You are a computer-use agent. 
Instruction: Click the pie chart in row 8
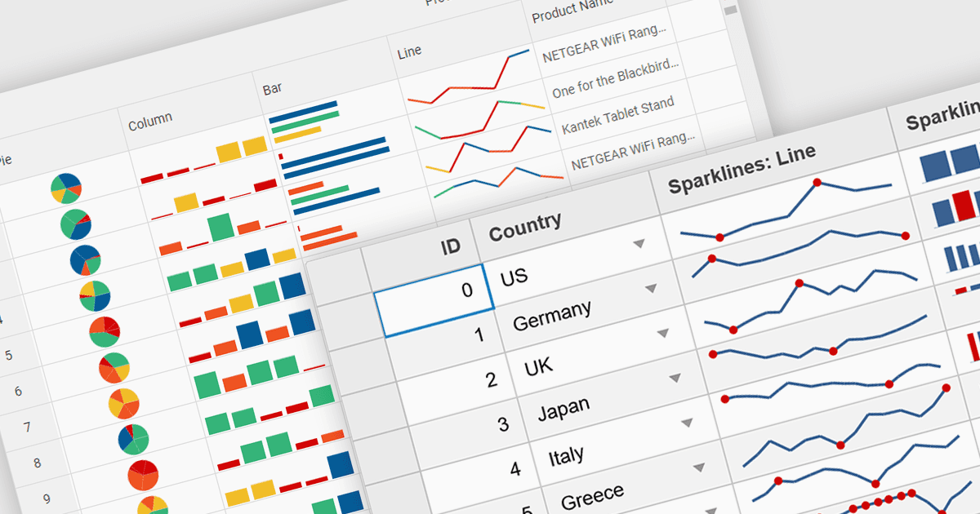(133, 439)
